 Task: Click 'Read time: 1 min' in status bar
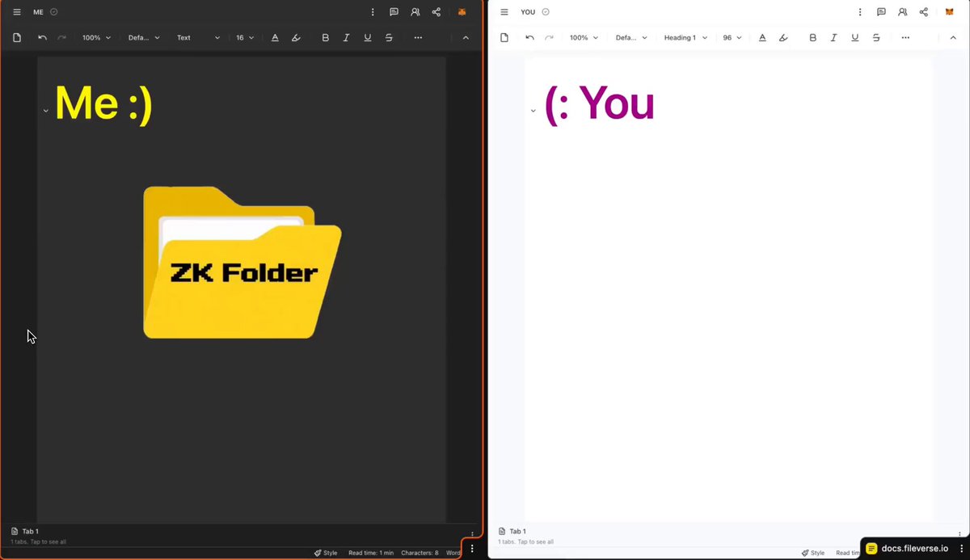371,553
